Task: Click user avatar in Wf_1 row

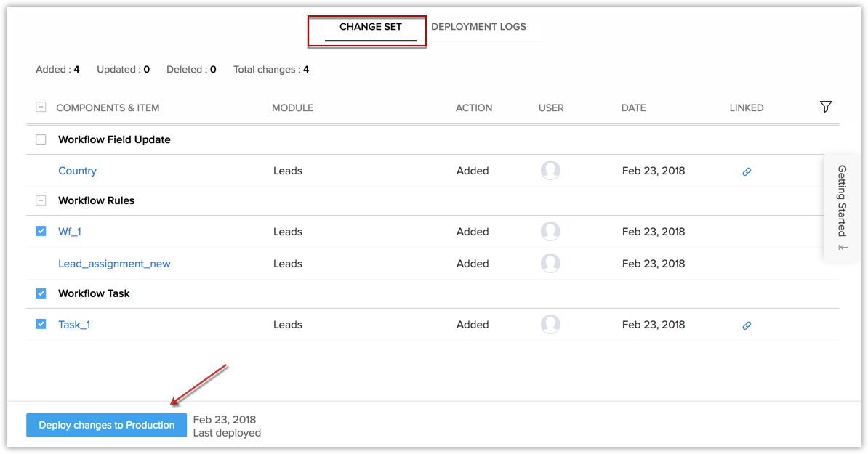Action: point(550,232)
